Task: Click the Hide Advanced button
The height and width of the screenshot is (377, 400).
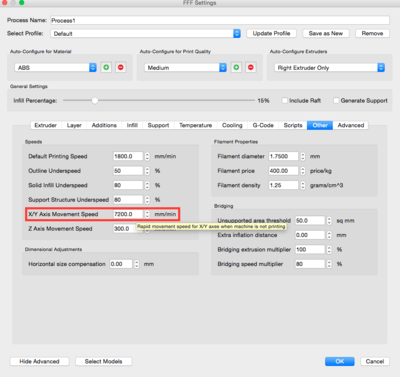Action: click(39, 361)
